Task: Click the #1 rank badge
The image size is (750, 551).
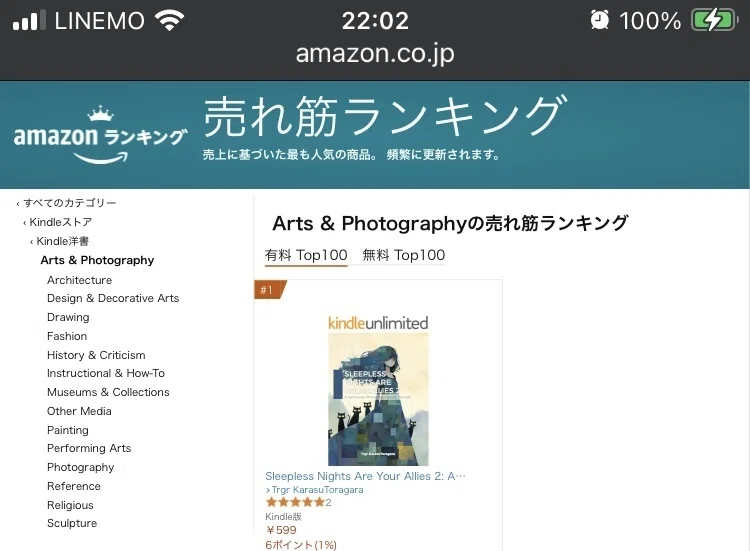Action: point(270,290)
